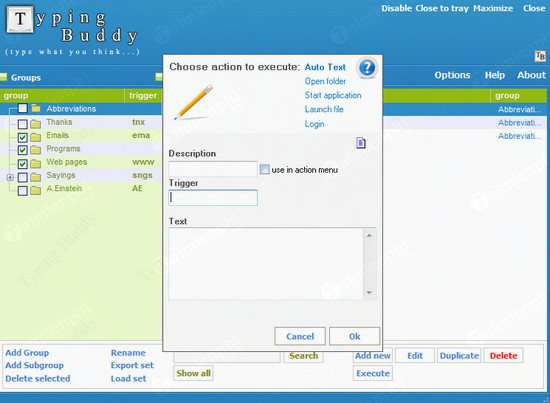Click the Text area scroll down arrow
The width and height of the screenshot is (550, 403).
point(369,293)
